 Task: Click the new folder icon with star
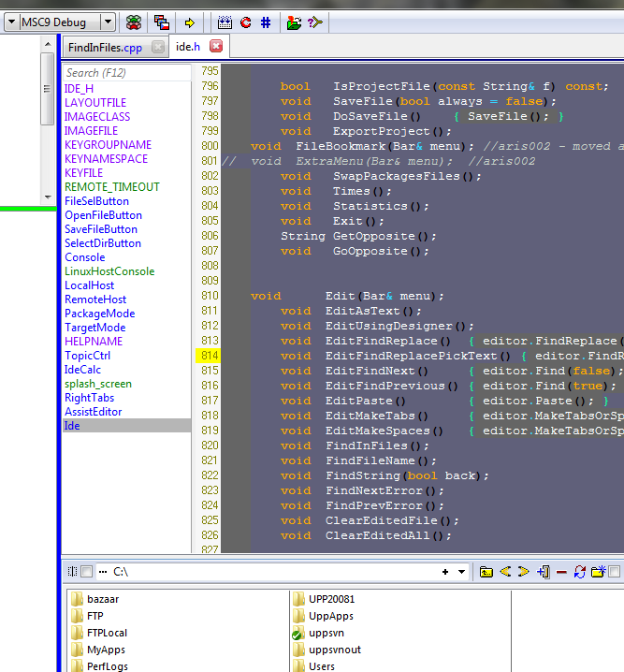pyautogui.click(x=599, y=571)
